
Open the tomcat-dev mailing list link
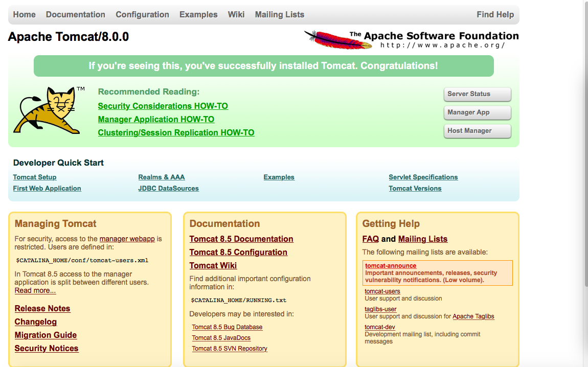(x=380, y=327)
